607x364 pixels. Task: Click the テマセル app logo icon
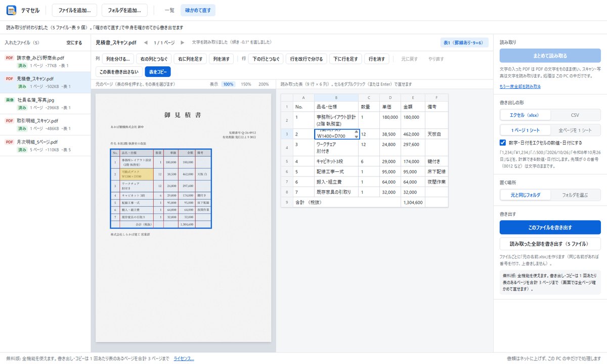[11, 10]
